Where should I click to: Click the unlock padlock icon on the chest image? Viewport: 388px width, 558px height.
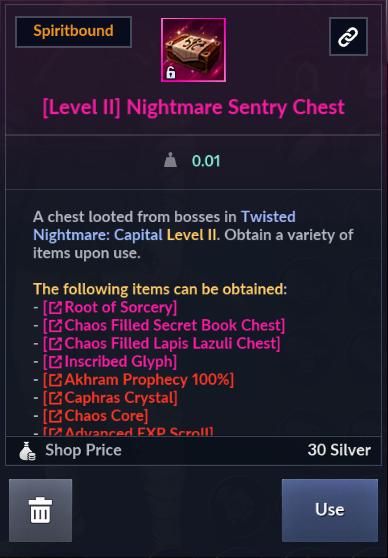(x=171, y=73)
